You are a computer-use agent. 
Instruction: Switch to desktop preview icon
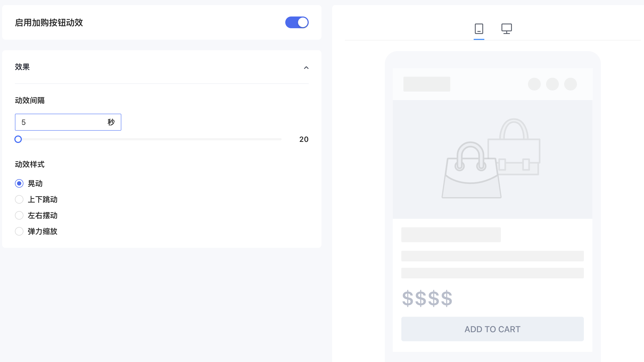[x=506, y=29]
